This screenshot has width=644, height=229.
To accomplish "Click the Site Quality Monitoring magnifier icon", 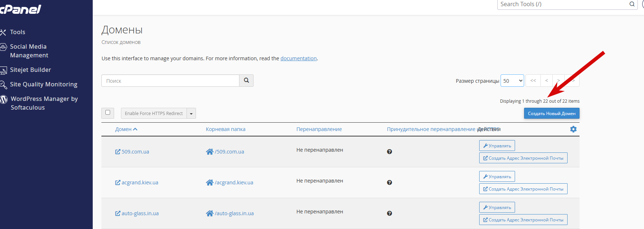I will coord(3,85).
